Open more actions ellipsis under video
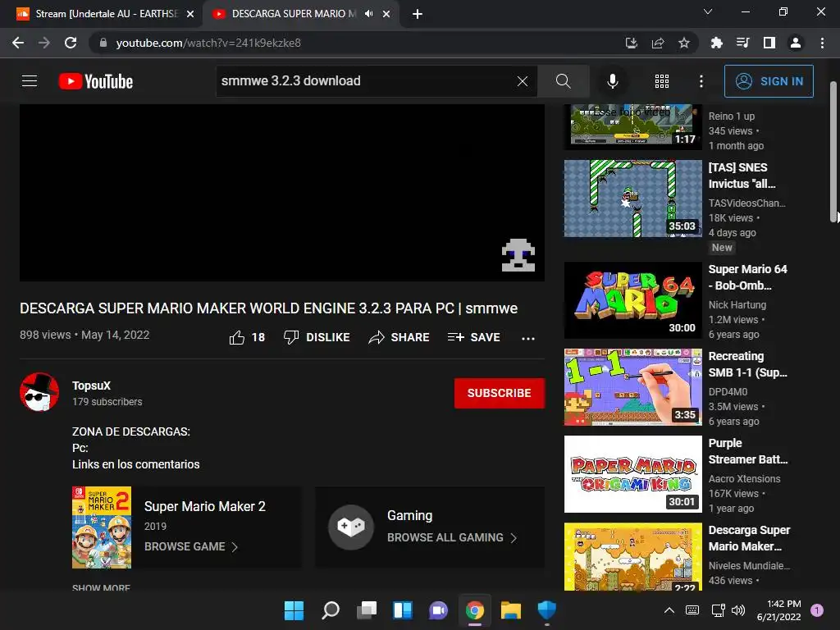Viewport: 840px width, 630px height. 528,338
